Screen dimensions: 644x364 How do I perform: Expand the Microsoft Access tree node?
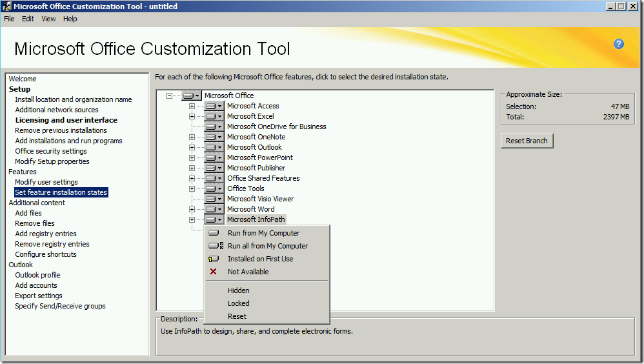(x=192, y=106)
